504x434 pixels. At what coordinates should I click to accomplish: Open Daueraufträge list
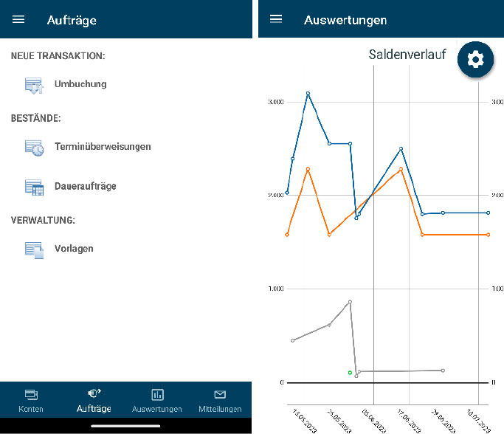(86, 186)
